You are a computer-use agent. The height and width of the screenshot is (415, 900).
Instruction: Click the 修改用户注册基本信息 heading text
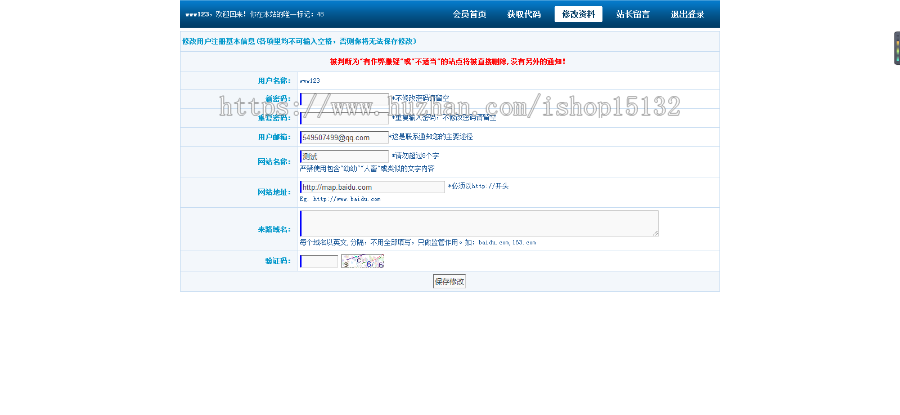click(x=299, y=41)
